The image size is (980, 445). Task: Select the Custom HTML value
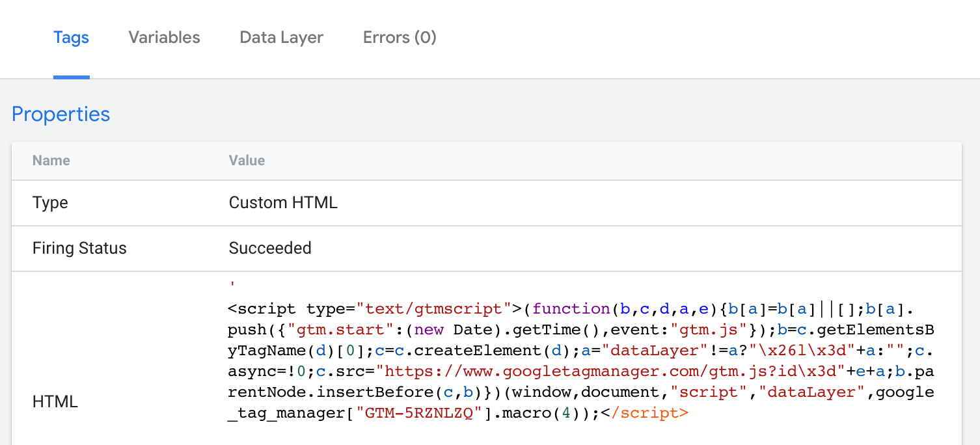point(283,203)
